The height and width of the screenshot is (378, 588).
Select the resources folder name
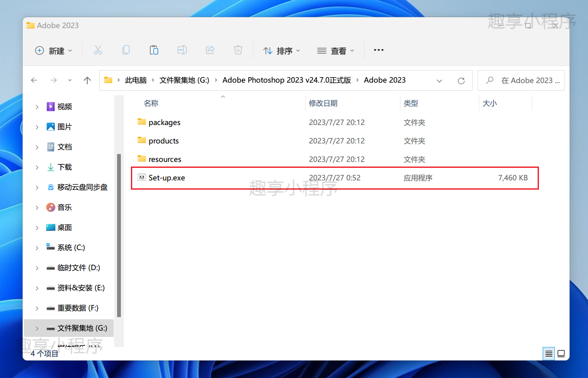(165, 159)
